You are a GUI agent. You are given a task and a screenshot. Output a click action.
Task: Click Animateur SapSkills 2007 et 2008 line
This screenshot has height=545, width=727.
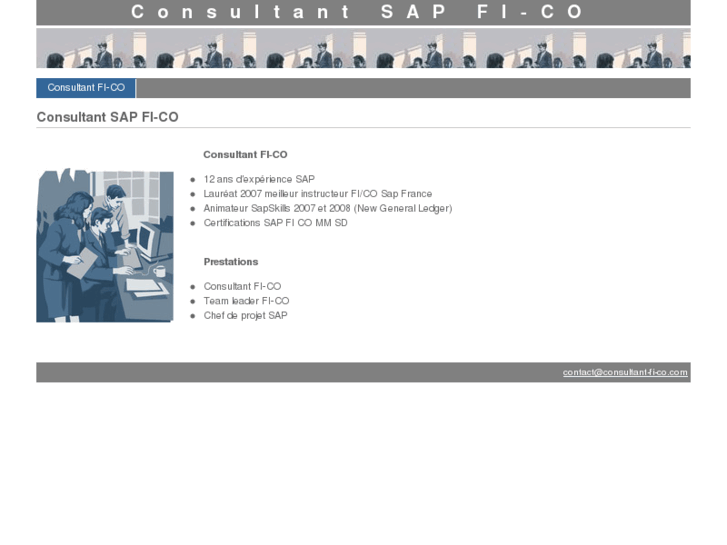[328, 208]
